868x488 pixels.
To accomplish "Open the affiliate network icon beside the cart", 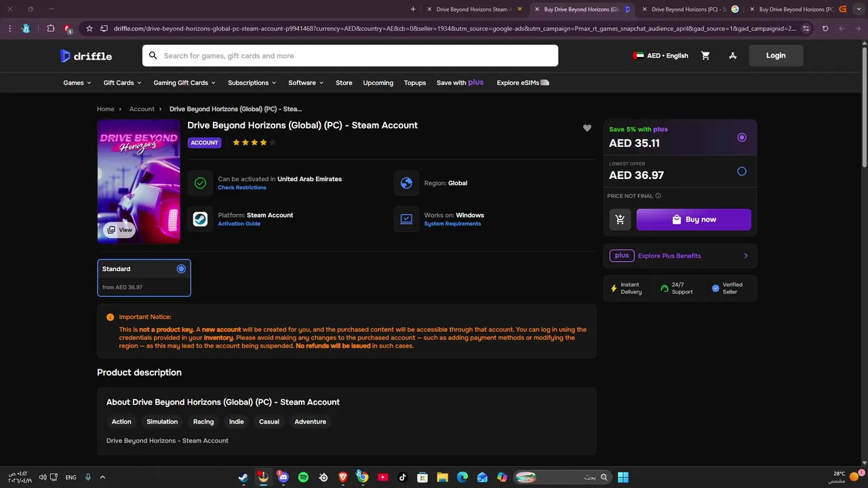I will click(x=732, y=56).
